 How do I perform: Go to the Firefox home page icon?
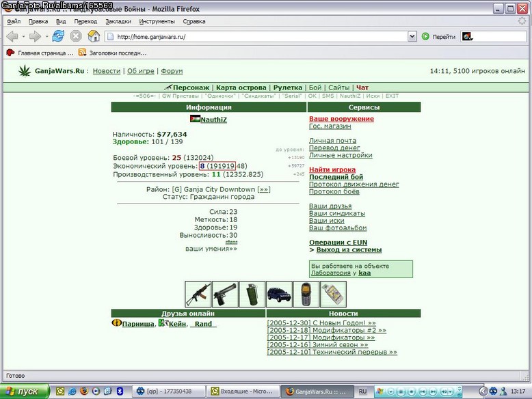[94, 36]
